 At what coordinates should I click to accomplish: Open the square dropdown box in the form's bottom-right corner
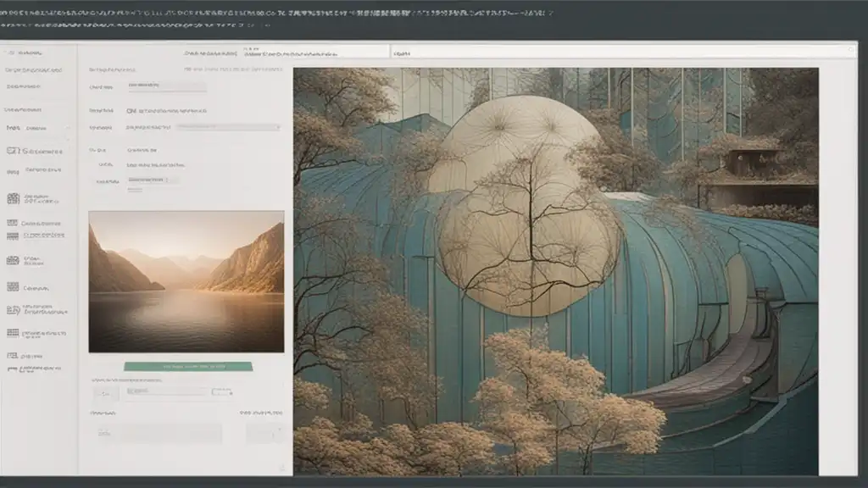click(267, 433)
